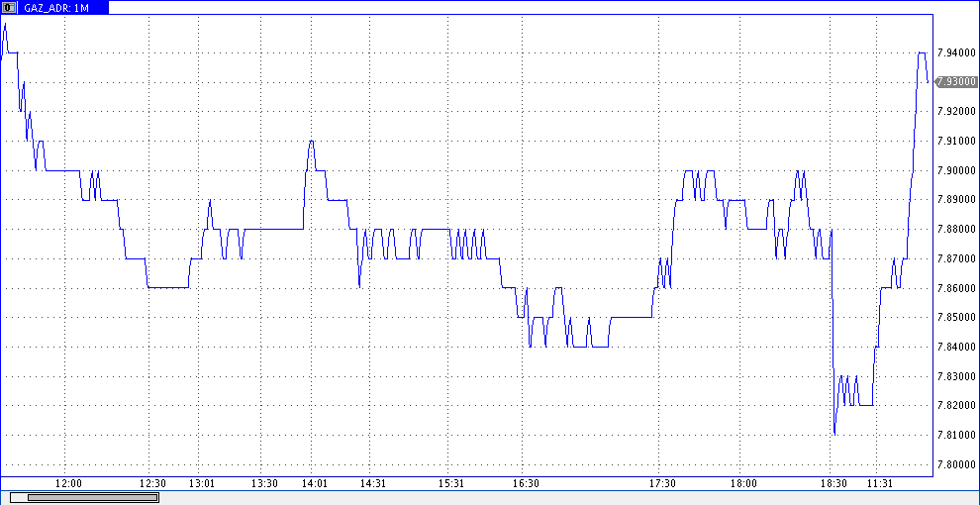Click the 7.90000 price axis label
Viewport: 980px width, 505px height.
tap(957, 170)
